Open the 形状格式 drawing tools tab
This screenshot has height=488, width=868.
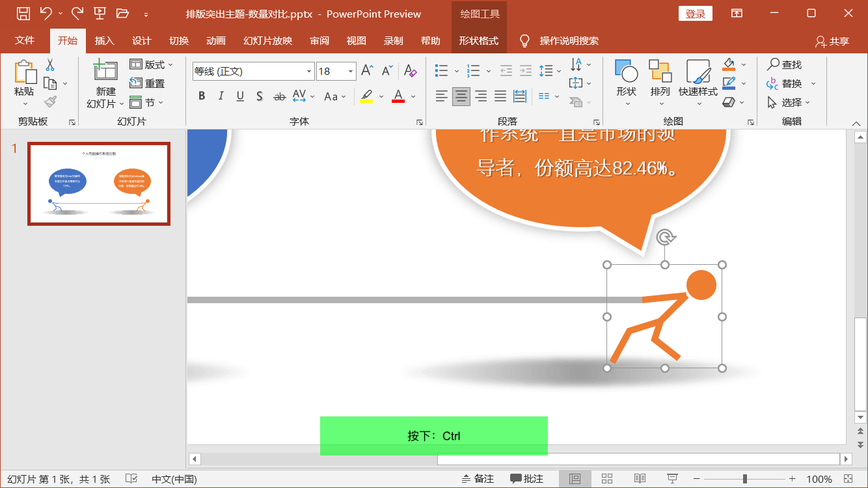pyautogui.click(x=478, y=40)
